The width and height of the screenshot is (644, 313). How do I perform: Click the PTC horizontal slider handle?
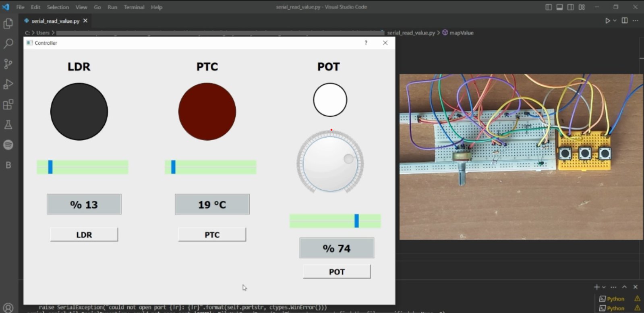(173, 167)
